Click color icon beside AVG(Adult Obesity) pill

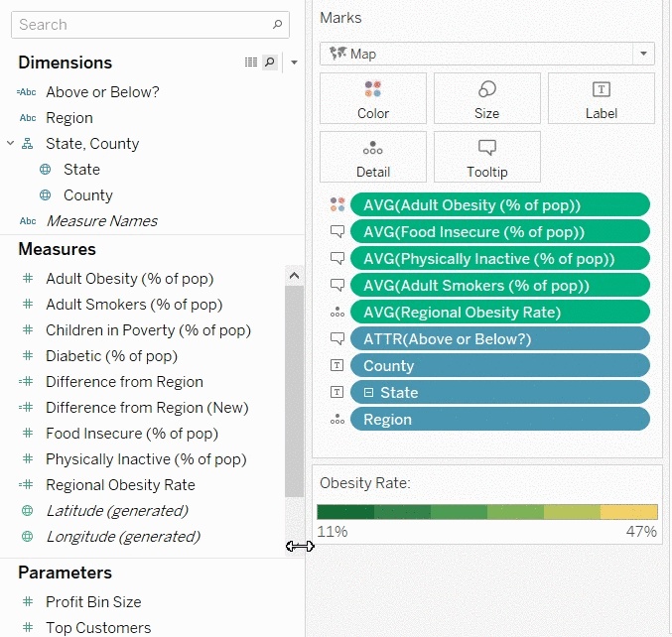(x=337, y=204)
